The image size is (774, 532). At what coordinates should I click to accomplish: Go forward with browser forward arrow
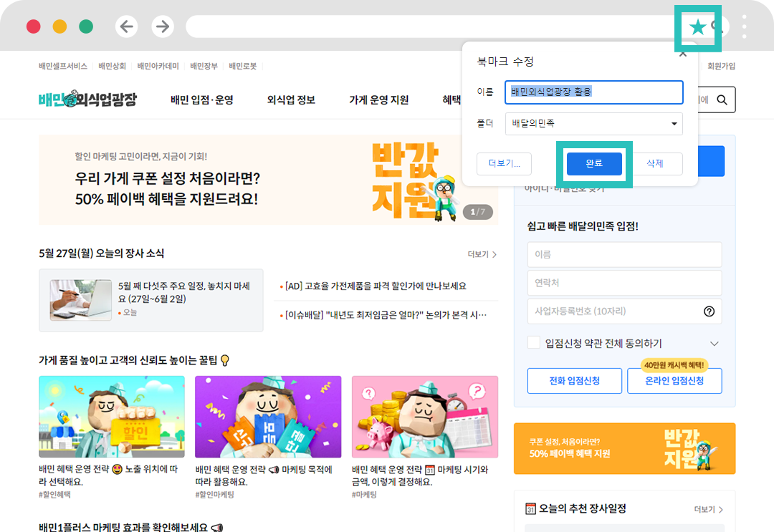[x=163, y=26]
